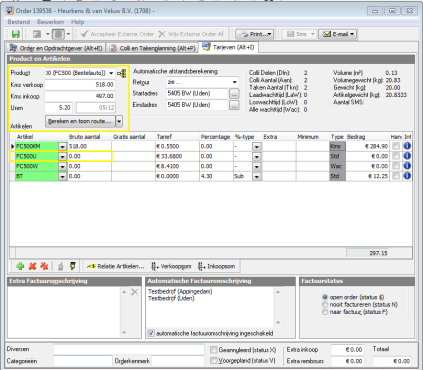423x370 pixels.
Task: Select nooit factureren (status N) radio
Action: [x=325, y=304]
